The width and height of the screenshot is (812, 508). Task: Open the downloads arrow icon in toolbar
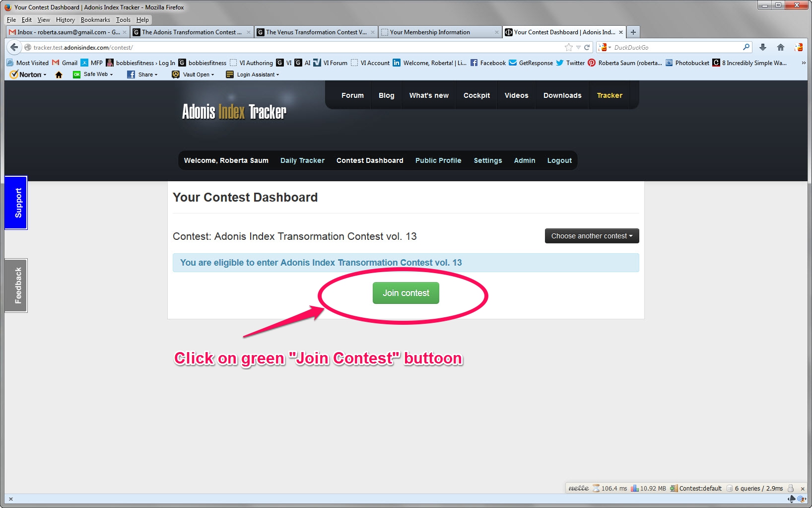tap(763, 47)
